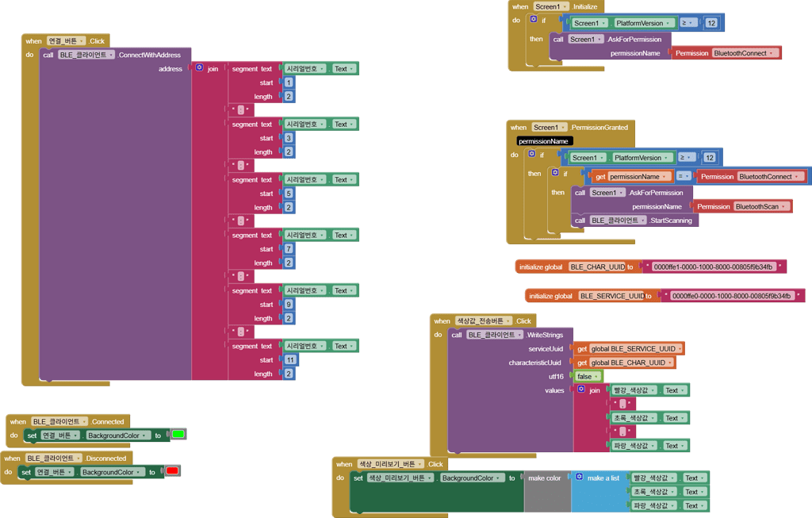Expand the ≥ operator dropdown in Screen1.Initialize
The height and width of the screenshot is (518, 812).
tap(691, 23)
